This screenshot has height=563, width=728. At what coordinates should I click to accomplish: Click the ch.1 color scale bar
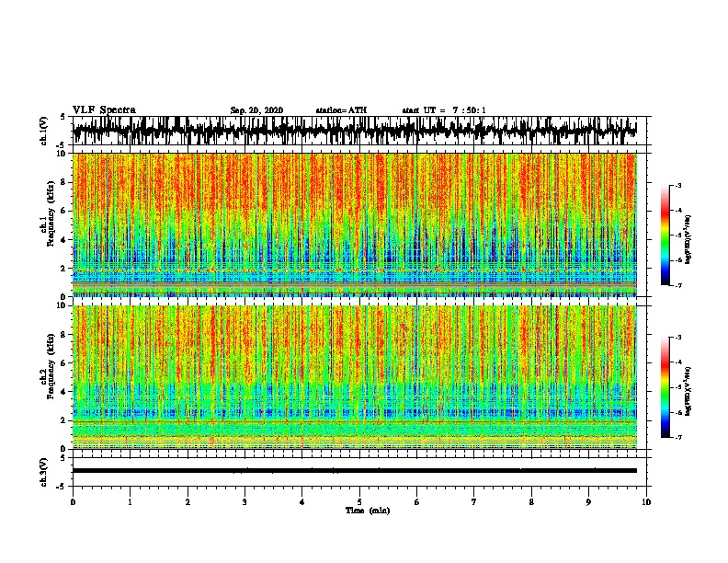click(x=665, y=236)
